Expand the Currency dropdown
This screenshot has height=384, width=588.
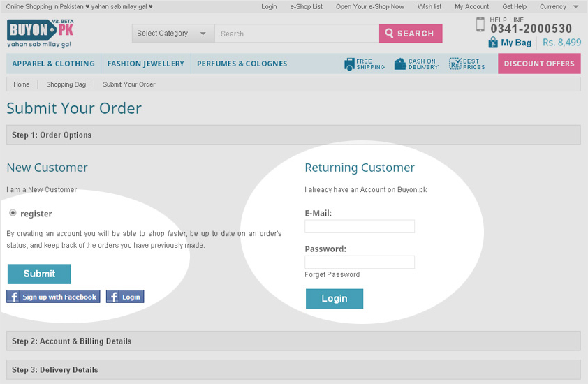pos(559,6)
